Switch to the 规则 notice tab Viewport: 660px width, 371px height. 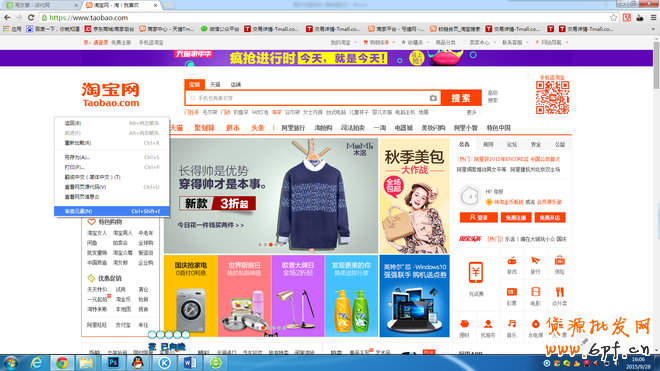pyautogui.click(x=488, y=144)
